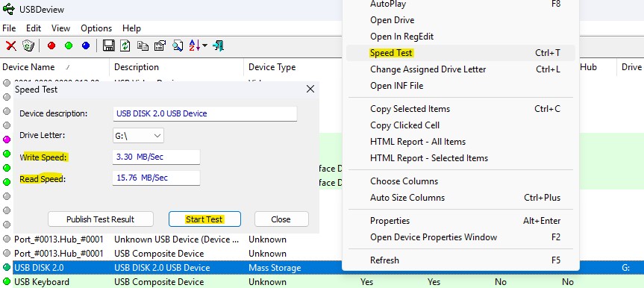
Task: Click the Publish Test Result button
Action: click(x=101, y=219)
